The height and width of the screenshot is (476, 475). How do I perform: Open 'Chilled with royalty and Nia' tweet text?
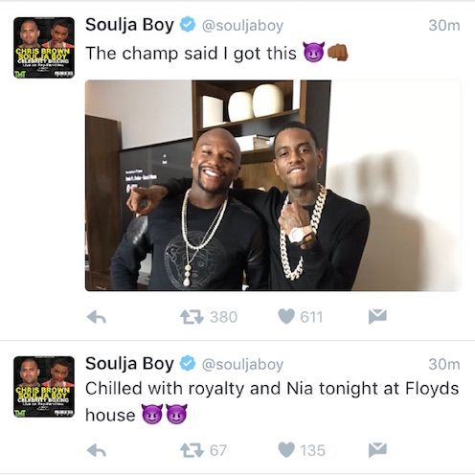[272, 401]
